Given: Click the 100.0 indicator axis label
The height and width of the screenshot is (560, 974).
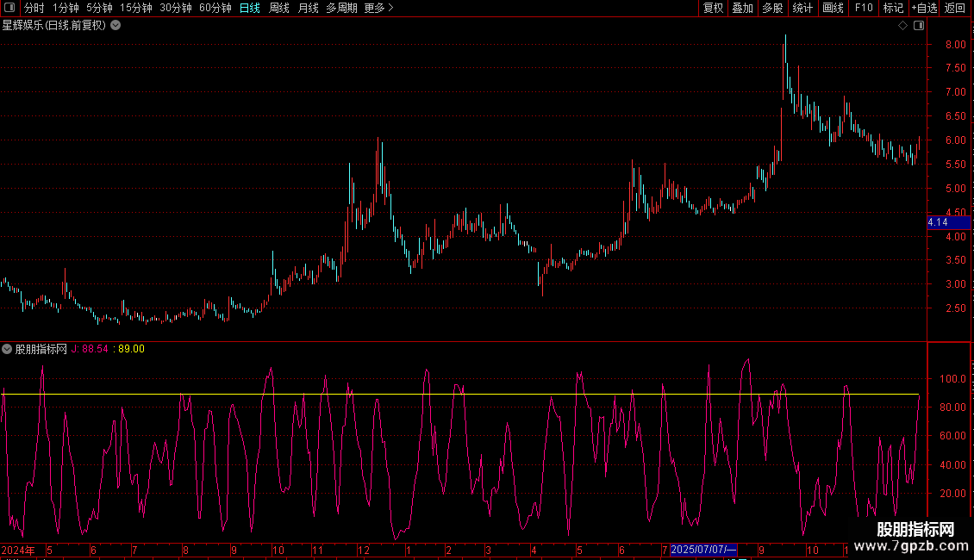Looking at the screenshot, I should click(952, 379).
